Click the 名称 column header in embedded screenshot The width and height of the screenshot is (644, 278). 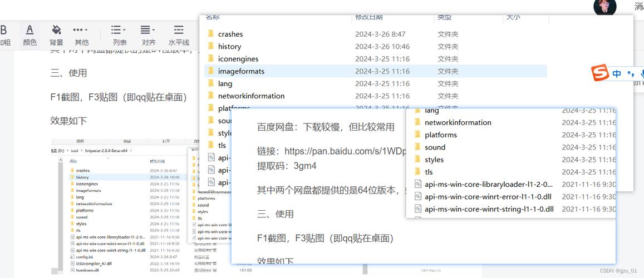[73, 161]
